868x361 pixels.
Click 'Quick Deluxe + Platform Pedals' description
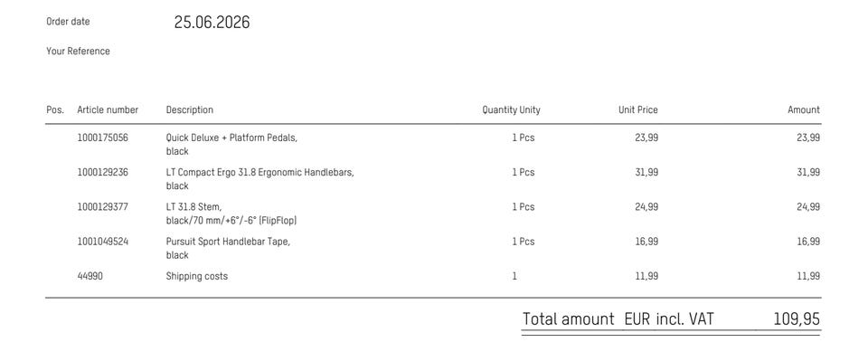(x=231, y=138)
